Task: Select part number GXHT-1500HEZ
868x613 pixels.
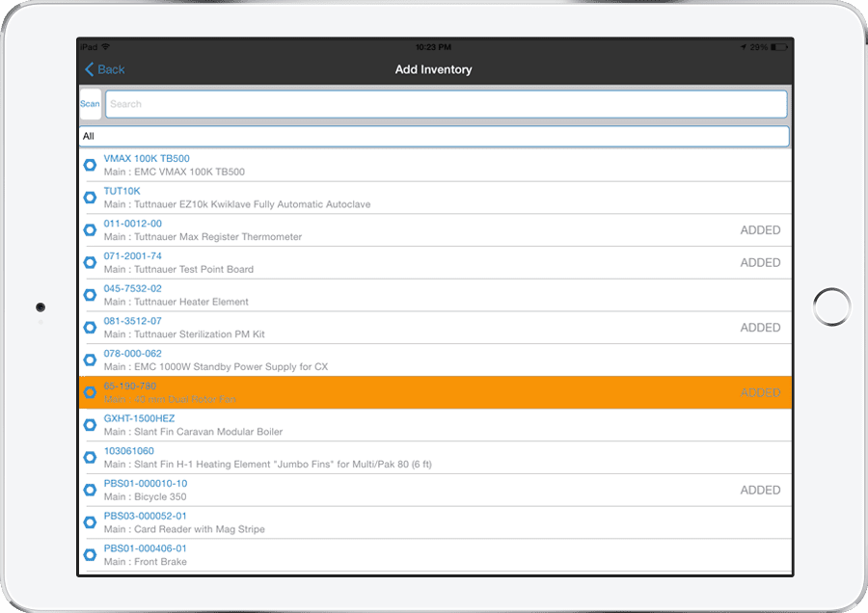Action: [x=140, y=419]
